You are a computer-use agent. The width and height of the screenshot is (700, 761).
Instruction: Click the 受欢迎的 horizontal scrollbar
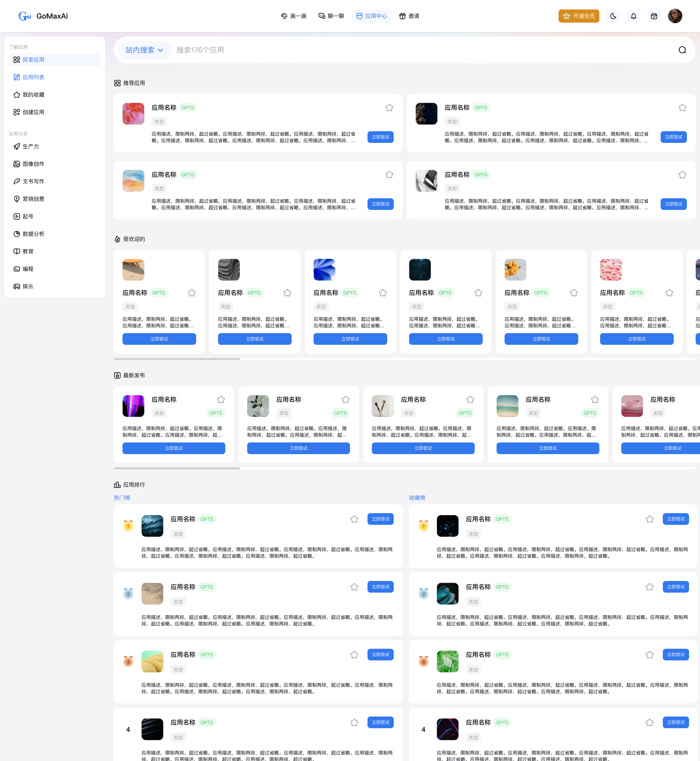click(176, 359)
